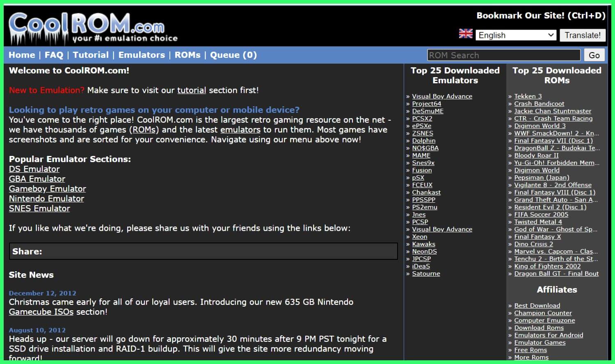Open Champion Counter affiliate link
The height and width of the screenshot is (364, 615).
point(543,313)
